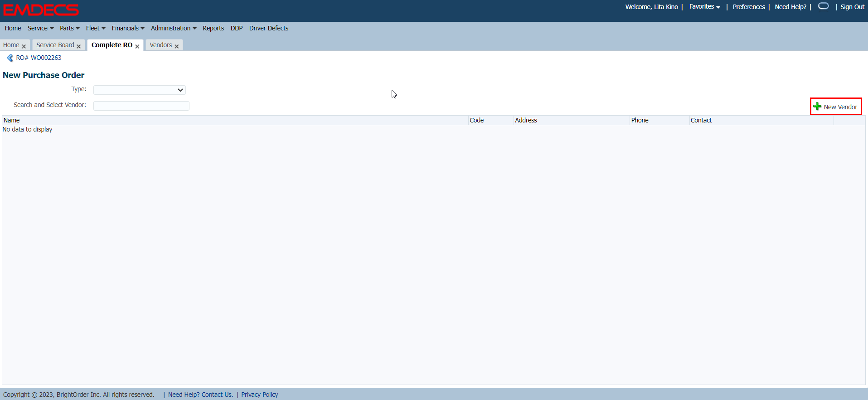Click the Privacy Policy link

pyautogui.click(x=259, y=395)
